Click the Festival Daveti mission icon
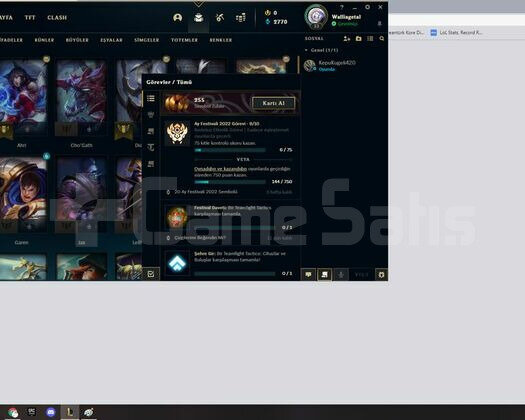Image resolution: width=525 pixels, height=420 pixels. click(177, 217)
